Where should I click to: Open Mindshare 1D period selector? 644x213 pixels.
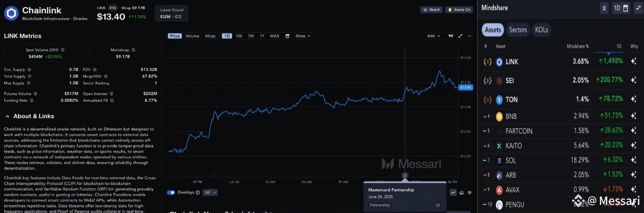tap(621, 8)
